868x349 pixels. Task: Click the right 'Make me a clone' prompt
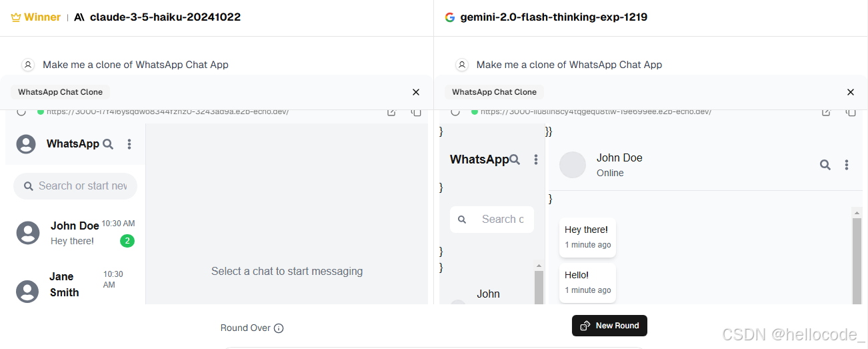(x=569, y=65)
